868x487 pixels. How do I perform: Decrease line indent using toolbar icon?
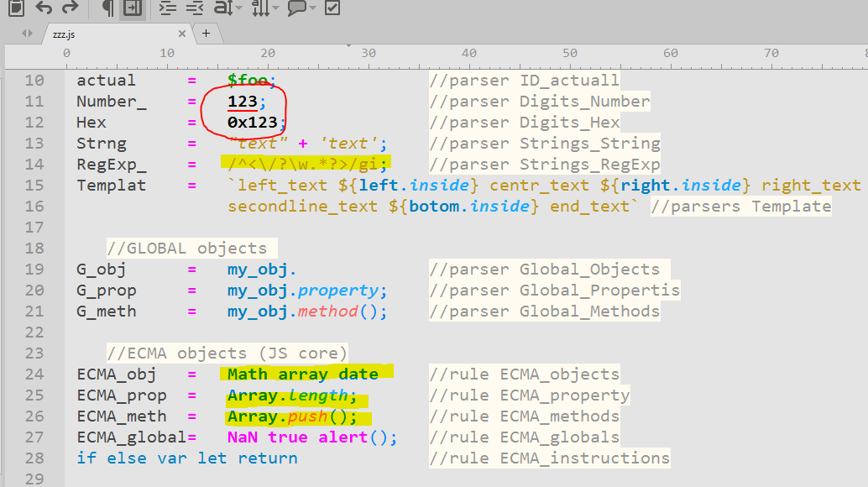click(x=194, y=8)
